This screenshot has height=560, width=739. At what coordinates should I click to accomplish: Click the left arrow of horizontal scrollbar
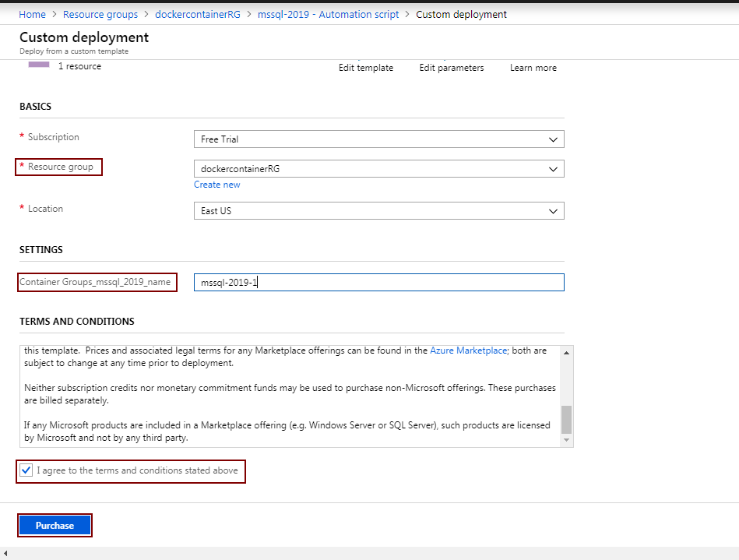pos(6,554)
